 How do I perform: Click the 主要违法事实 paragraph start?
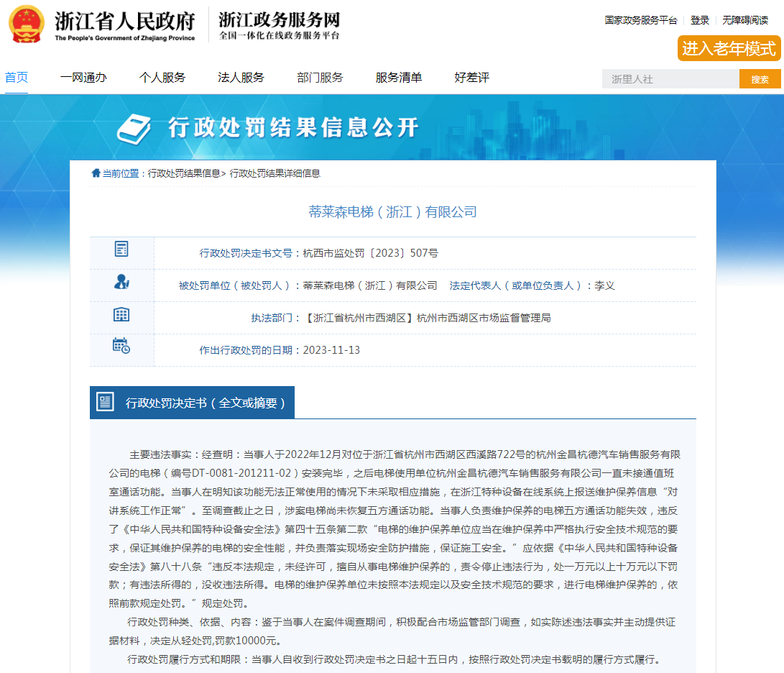(160, 455)
